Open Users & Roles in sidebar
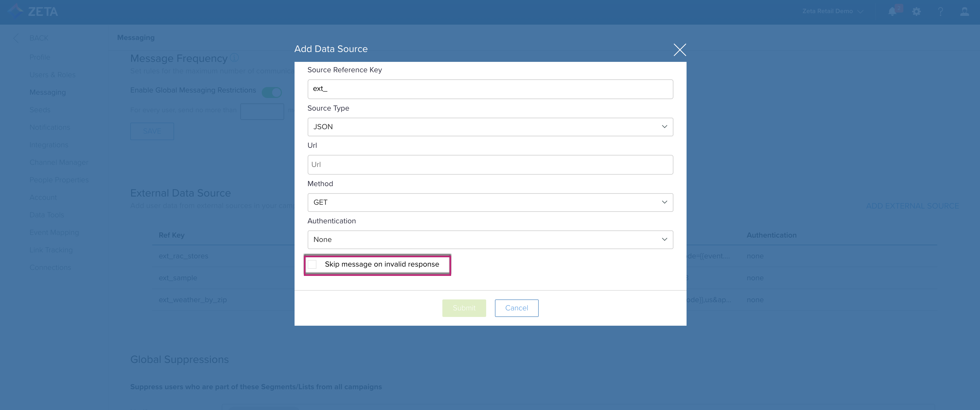This screenshot has width=980, height=410. (x=53, y=74)
